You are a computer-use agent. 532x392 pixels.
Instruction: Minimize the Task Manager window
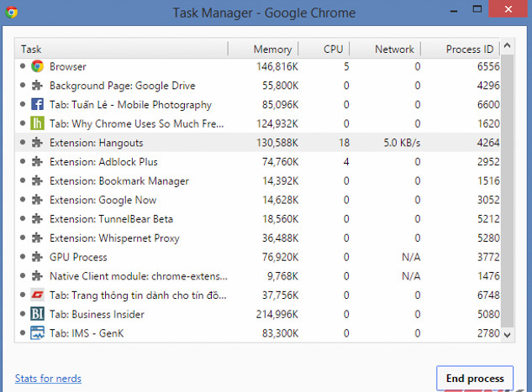pos(454,10)
